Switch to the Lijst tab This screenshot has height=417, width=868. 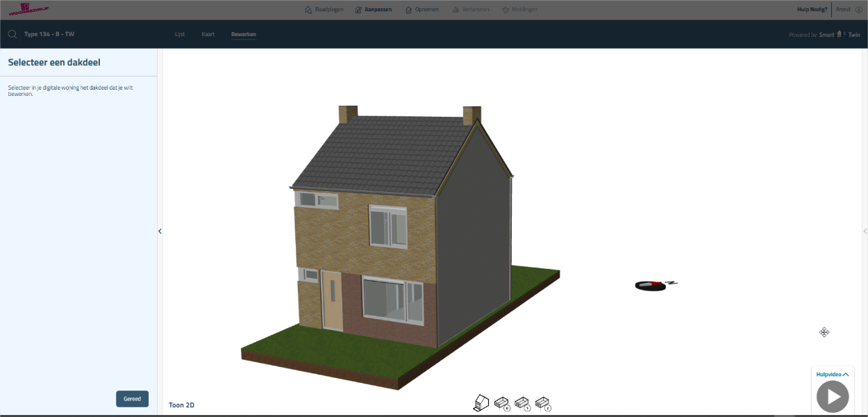180,34
